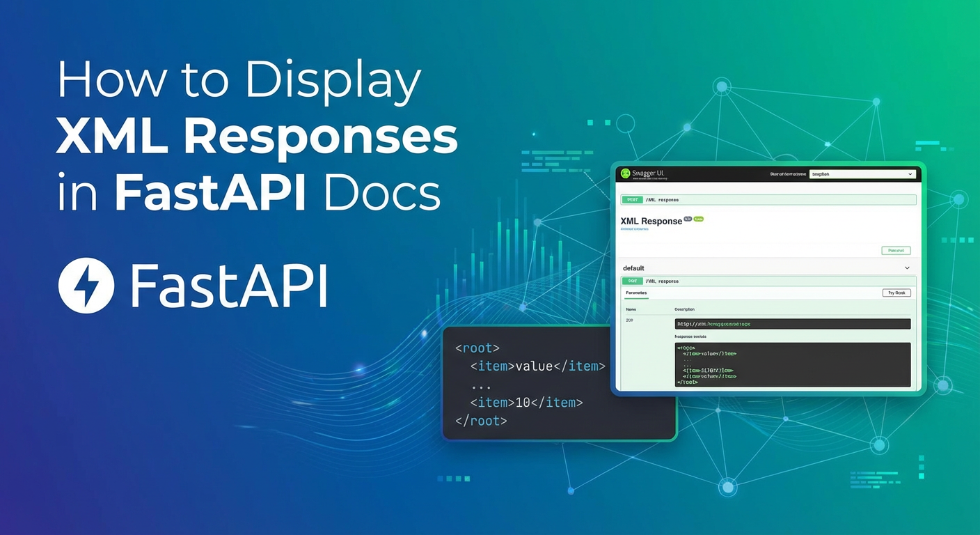980x535 pixels.
Task: Click the Description column header
Action: point(684,309)
